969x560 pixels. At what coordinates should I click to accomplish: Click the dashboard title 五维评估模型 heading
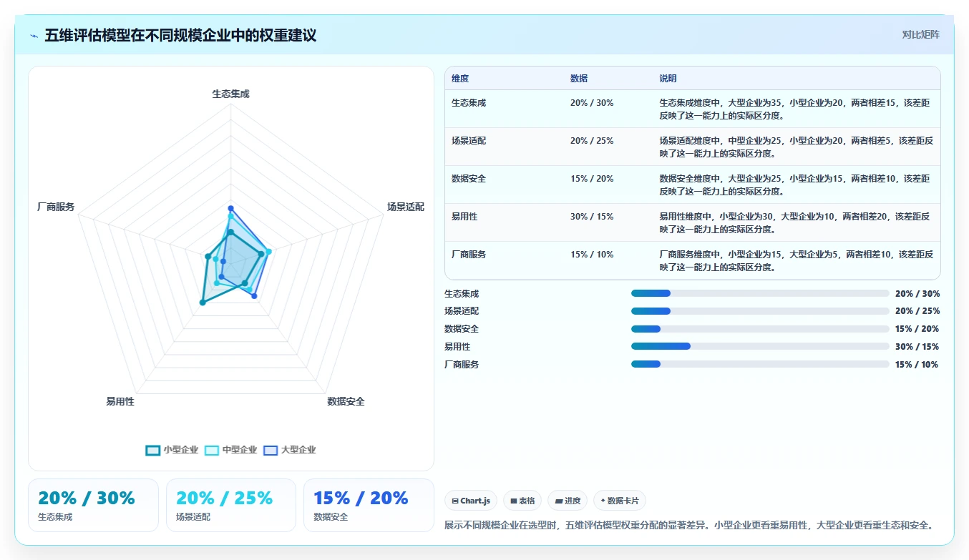pos(180,35)
